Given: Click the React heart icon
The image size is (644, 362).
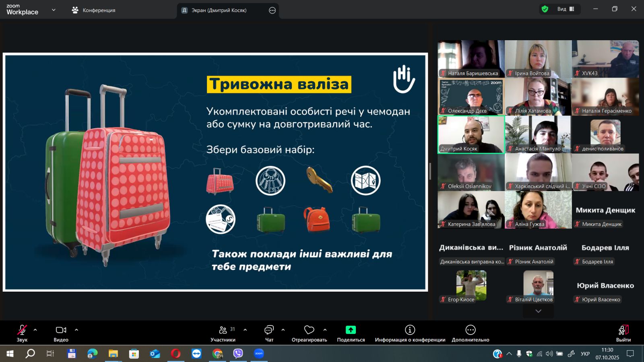Looking at the screenshot, I should (x=309, y=330).
